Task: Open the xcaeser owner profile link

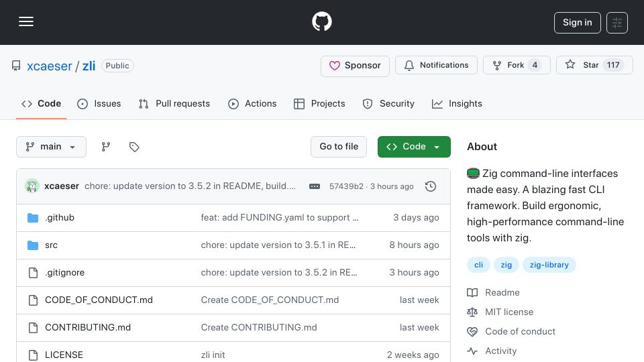Action: 50,66
